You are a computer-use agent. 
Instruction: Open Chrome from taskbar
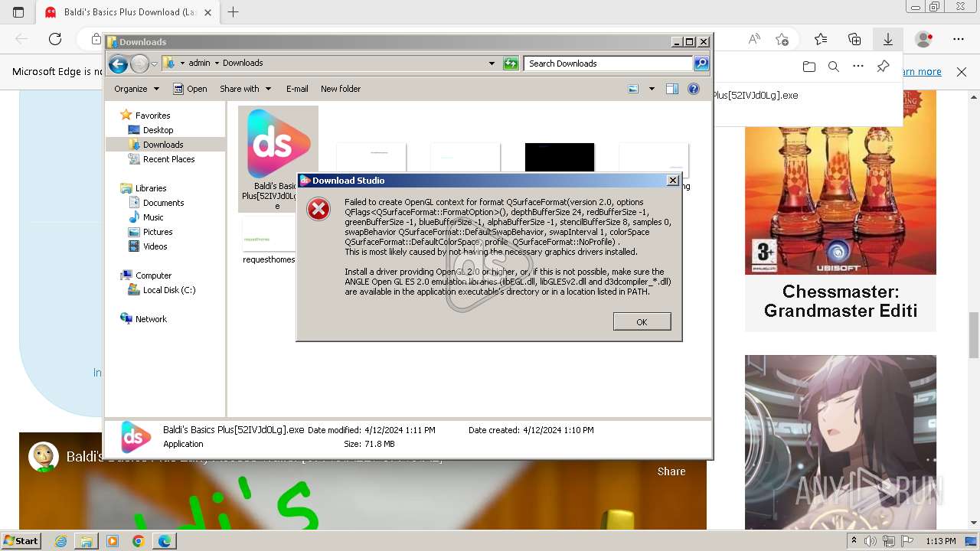point(138,541)
